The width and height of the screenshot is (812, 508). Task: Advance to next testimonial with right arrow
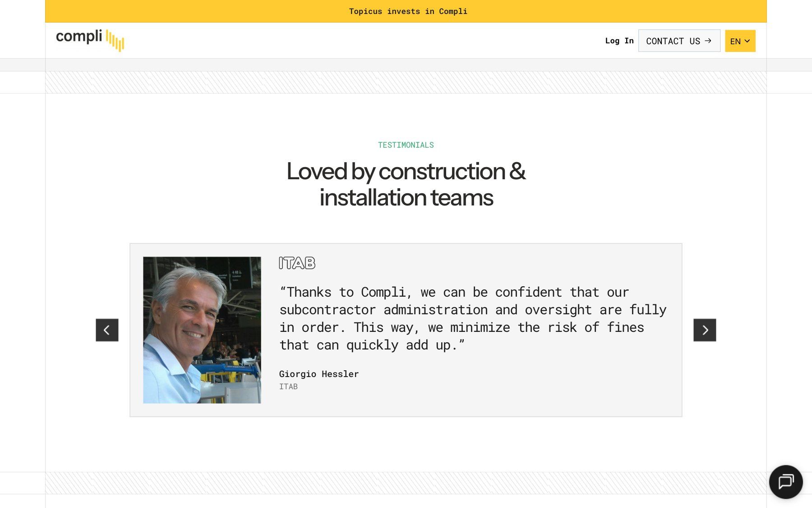(x=705, y=330)
